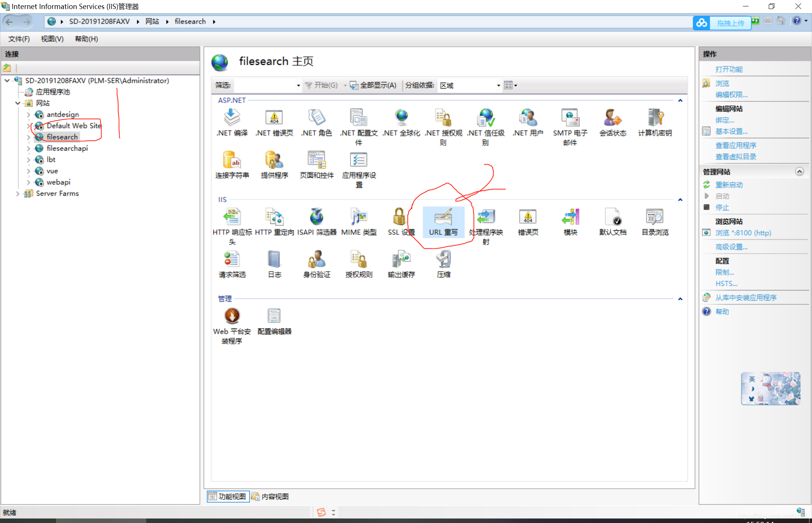This screenshot has height=523, width=812.
Task: Open the 请求筛选 feature icon
Action: pyautogui.click(x=232, y=264)
